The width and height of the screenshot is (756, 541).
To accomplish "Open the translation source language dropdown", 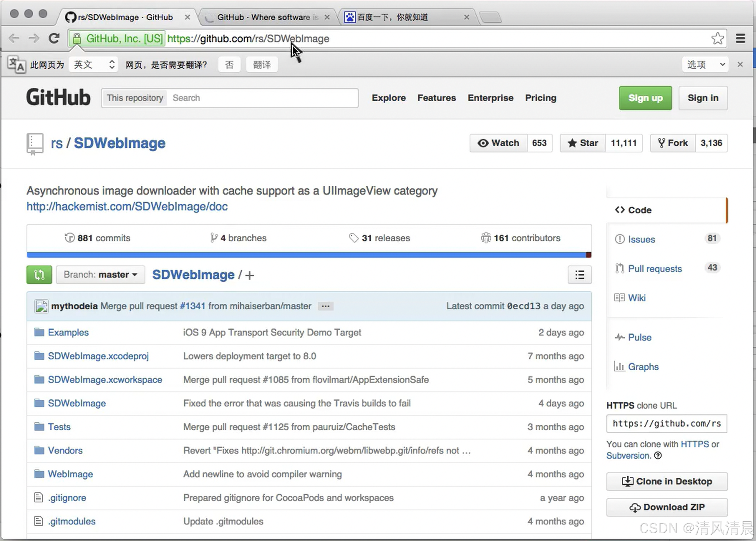I will tap(93, 65).
